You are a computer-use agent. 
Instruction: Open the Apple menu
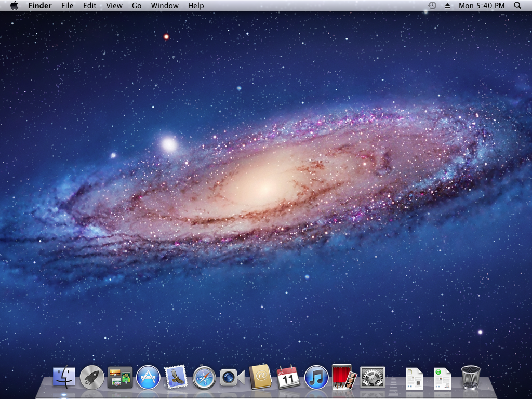pyautogui.click(x=15, y=6)
